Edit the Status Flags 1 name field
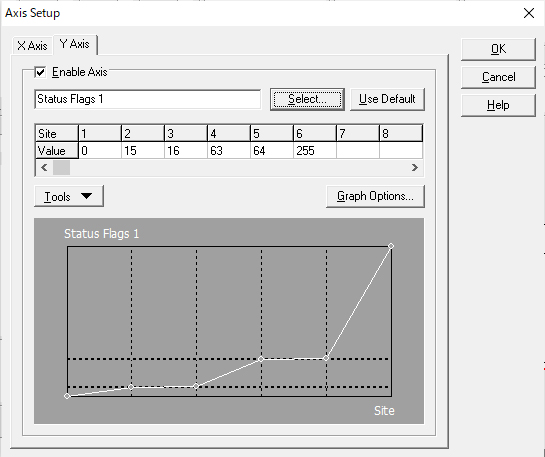This screenshot has width=545, height=457. point(148,99)
